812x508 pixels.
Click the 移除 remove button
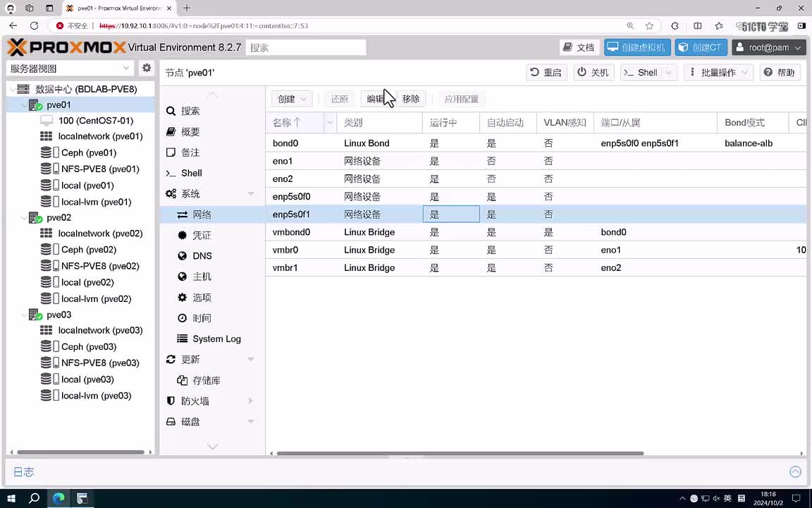point(411,99)
